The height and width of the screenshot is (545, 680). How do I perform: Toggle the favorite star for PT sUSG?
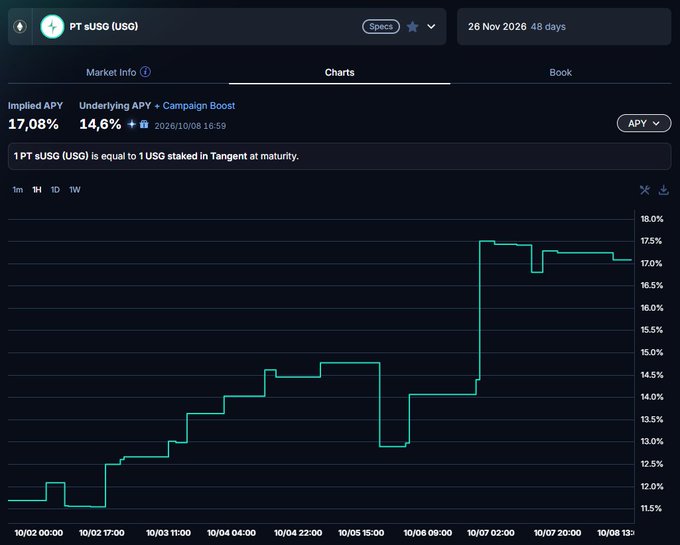pos(412,27)
